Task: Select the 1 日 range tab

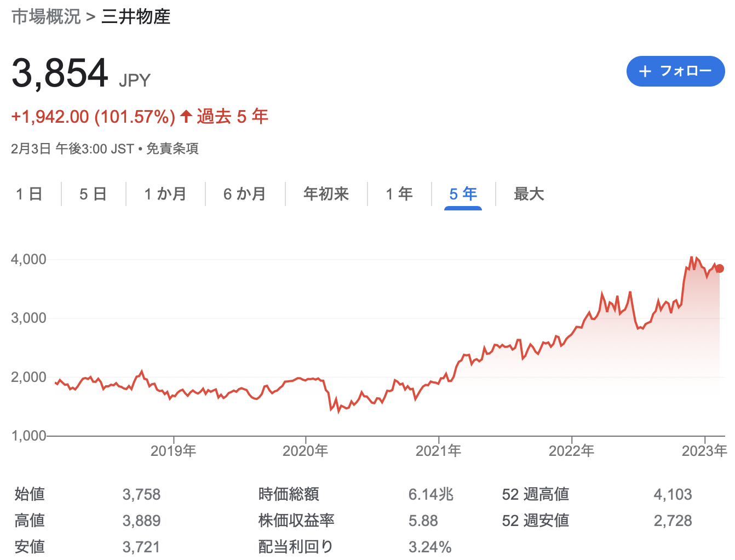Action: point(29,194)
